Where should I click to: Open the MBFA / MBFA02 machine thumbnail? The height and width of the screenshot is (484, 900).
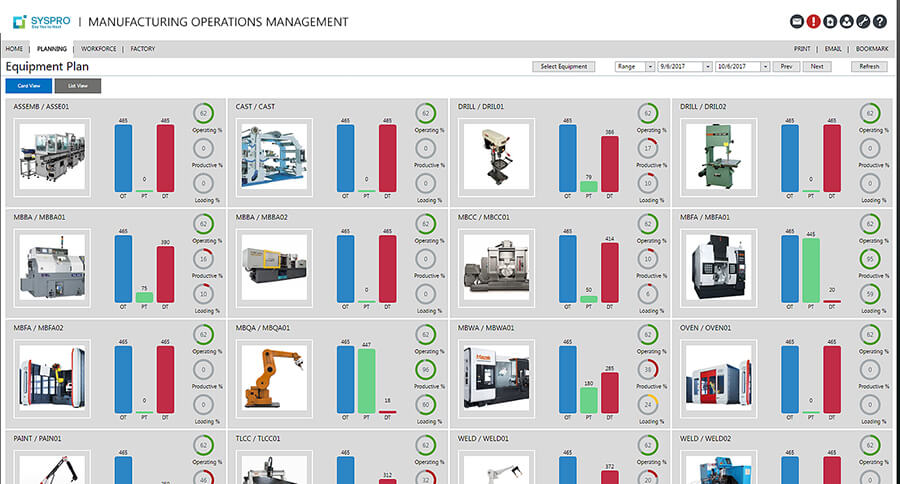52,378
